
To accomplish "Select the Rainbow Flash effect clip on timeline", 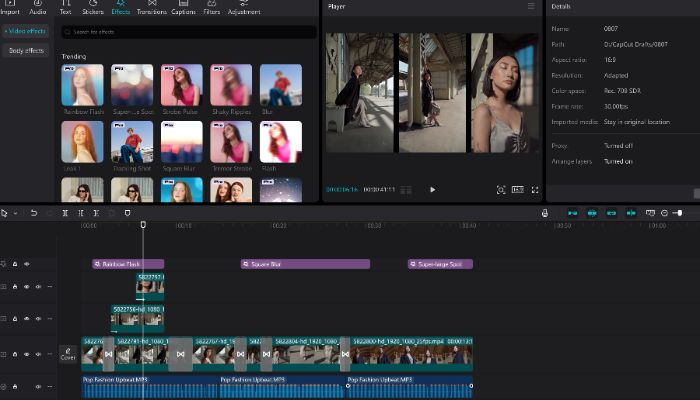I will pyautogui.click(x=128, y=264).
